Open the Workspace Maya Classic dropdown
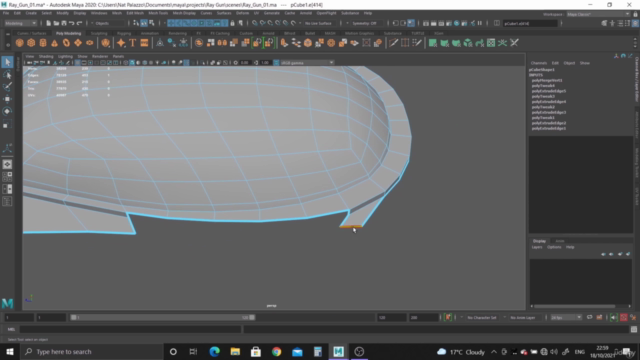 [x=598, y=14]
